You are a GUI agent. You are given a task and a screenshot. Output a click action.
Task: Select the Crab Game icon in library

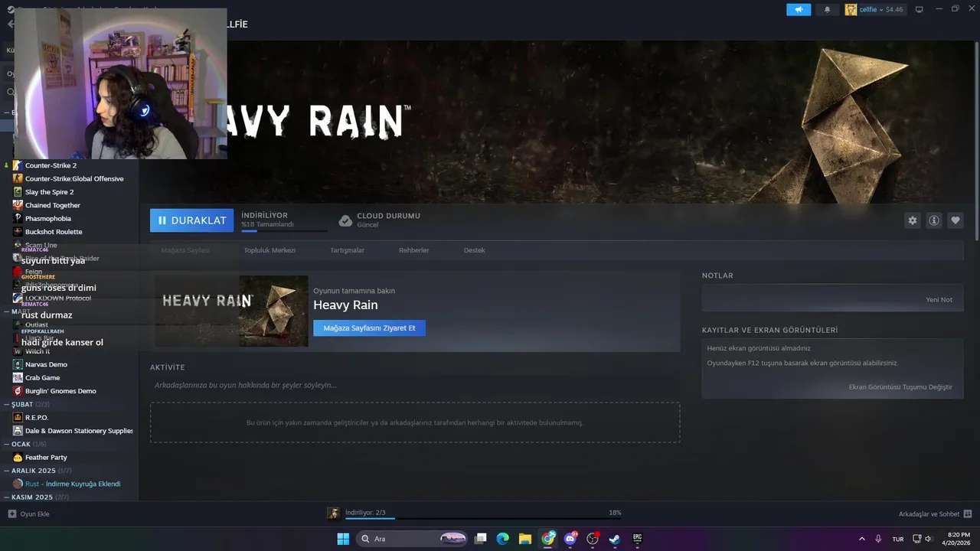[18, 377]
